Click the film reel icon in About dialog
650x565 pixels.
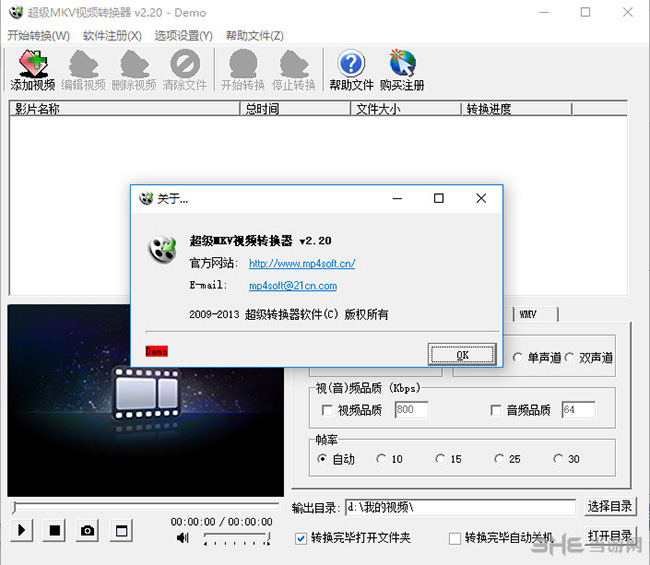coord(162,250)
